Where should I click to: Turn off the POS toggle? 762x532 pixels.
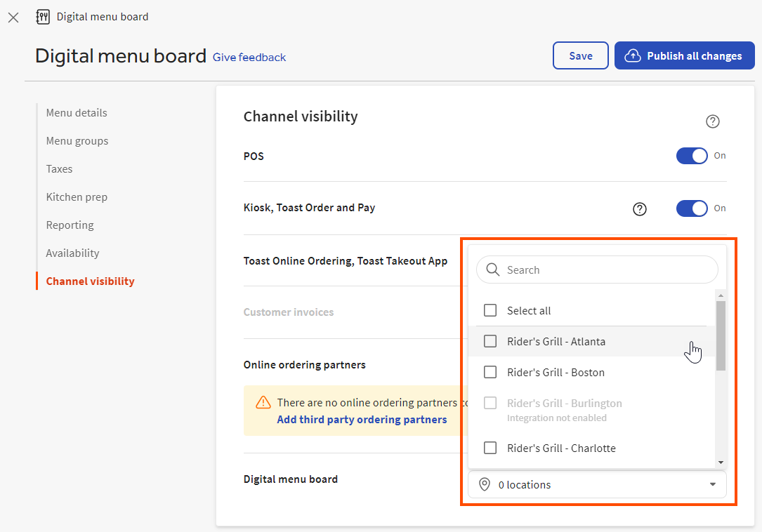pos(692,156)
